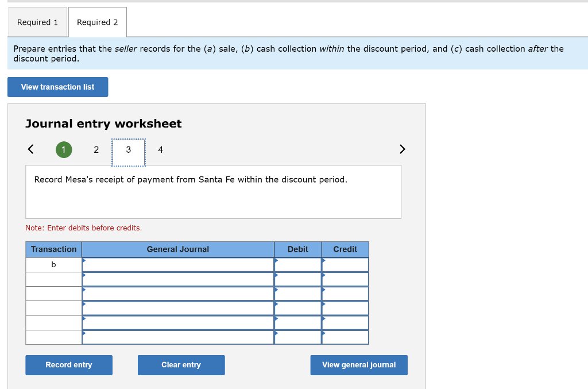Open General Journal account dropdown, third row

pos(178,294)
